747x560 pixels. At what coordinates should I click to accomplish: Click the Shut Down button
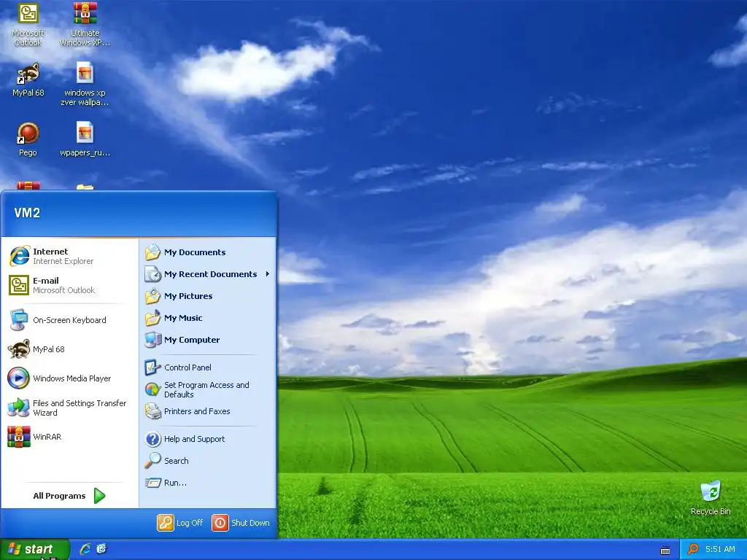point(241,523)
